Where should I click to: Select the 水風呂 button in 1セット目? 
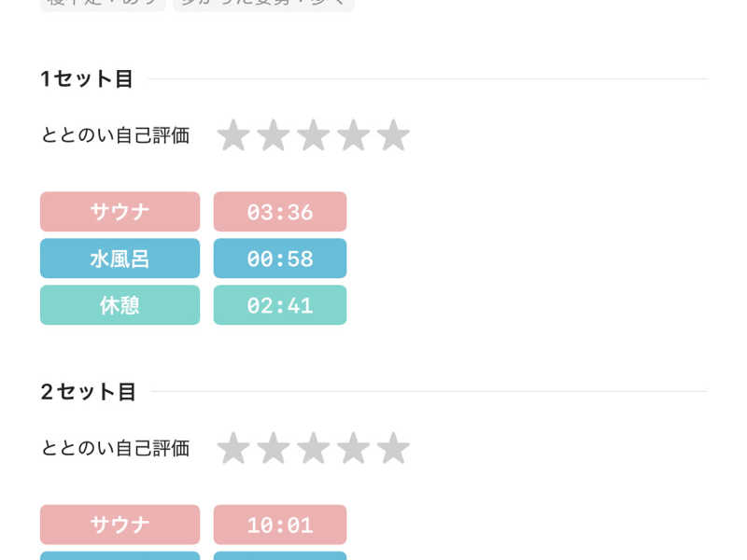click(x=120, y=259)
